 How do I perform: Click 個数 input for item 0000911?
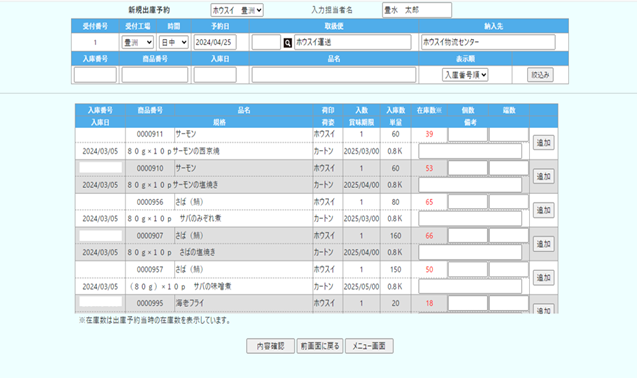point(468,135)
